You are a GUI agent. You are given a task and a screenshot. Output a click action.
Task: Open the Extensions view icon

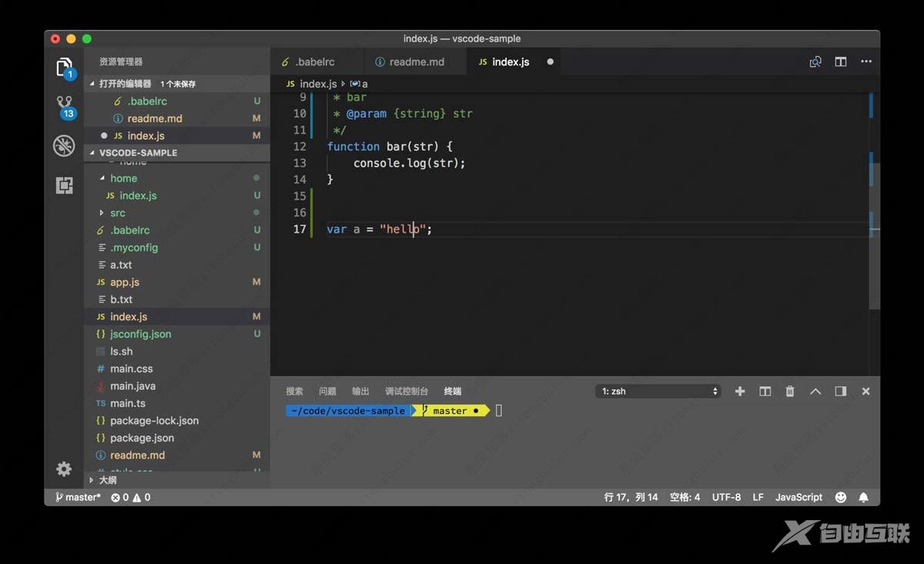click(64, 185)
